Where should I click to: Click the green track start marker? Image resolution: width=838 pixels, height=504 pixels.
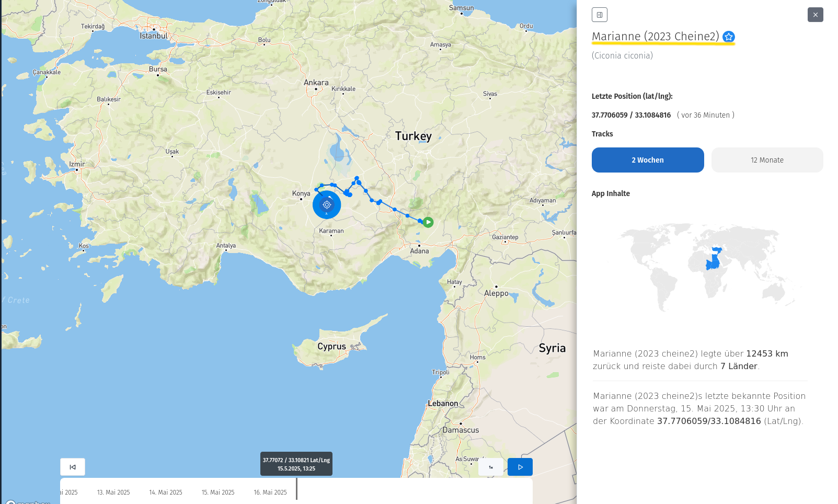[428, 222]
